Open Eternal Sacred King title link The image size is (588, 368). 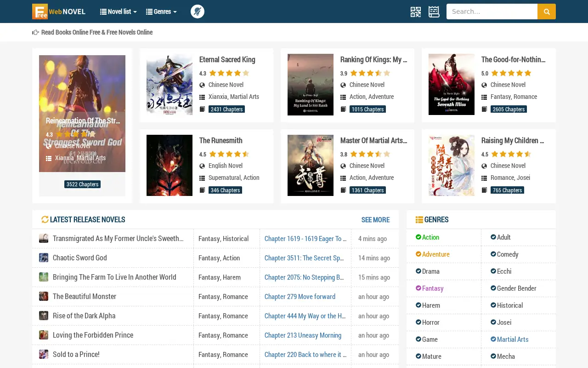click(227, 59)
